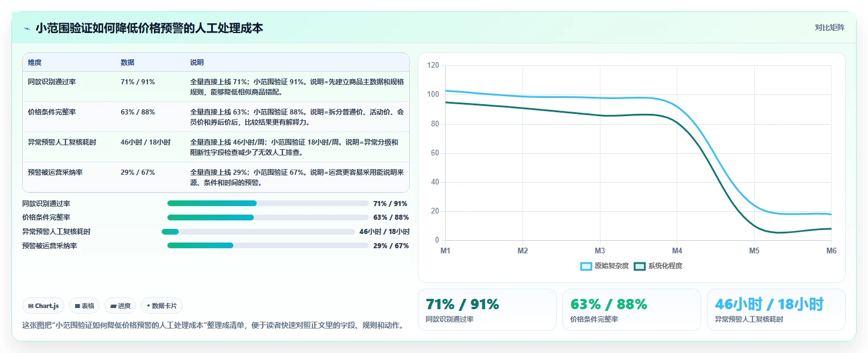Image resolution: width=868 pixels, height=353 pixels.
Task: Click the 71% / 91% table cell
Action: [x=138, y=82]
